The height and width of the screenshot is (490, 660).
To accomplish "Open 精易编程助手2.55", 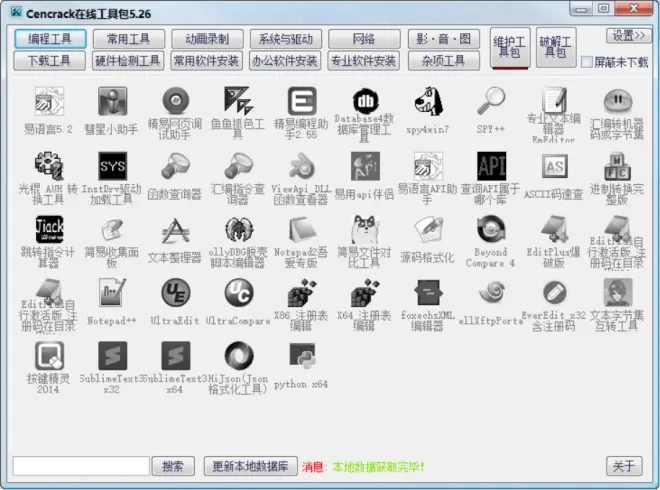I will click(x=301, y=101).
